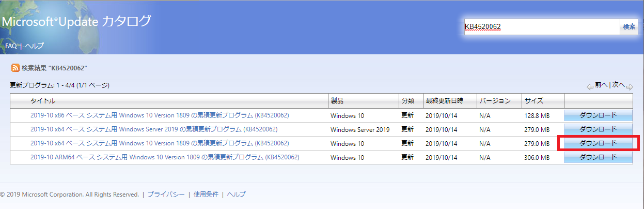Image resolution: width=644 pixels, height=209 pixels.
Task: Click the search box containing KB4520062
Action: click(542, 27)
